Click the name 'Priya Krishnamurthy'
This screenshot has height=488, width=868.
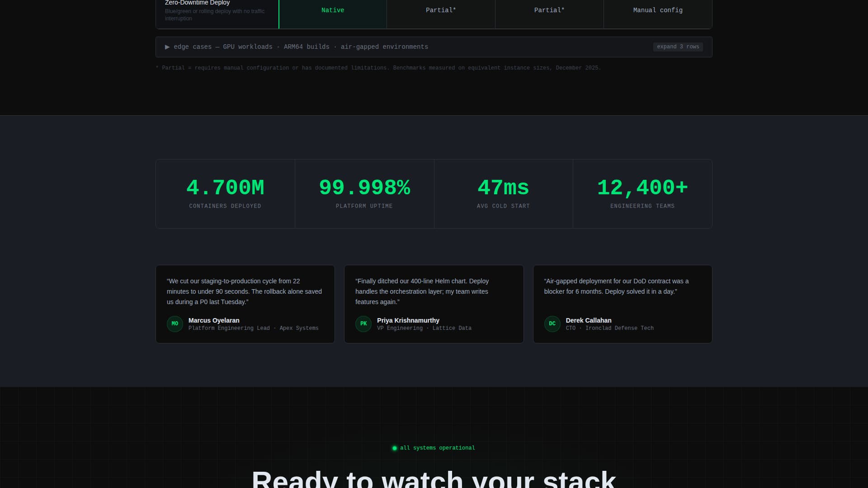click(408, 320)
